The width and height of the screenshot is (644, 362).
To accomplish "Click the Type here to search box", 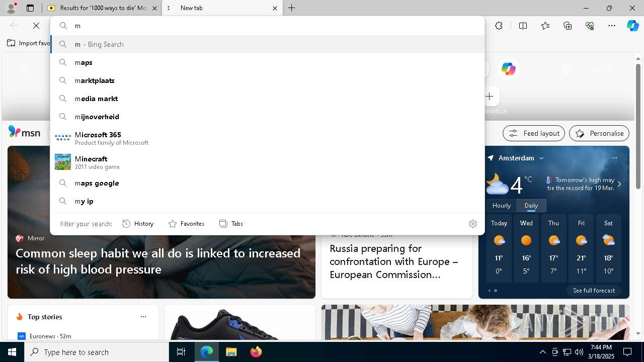I will pyautogui.click(x=97, y=352).
